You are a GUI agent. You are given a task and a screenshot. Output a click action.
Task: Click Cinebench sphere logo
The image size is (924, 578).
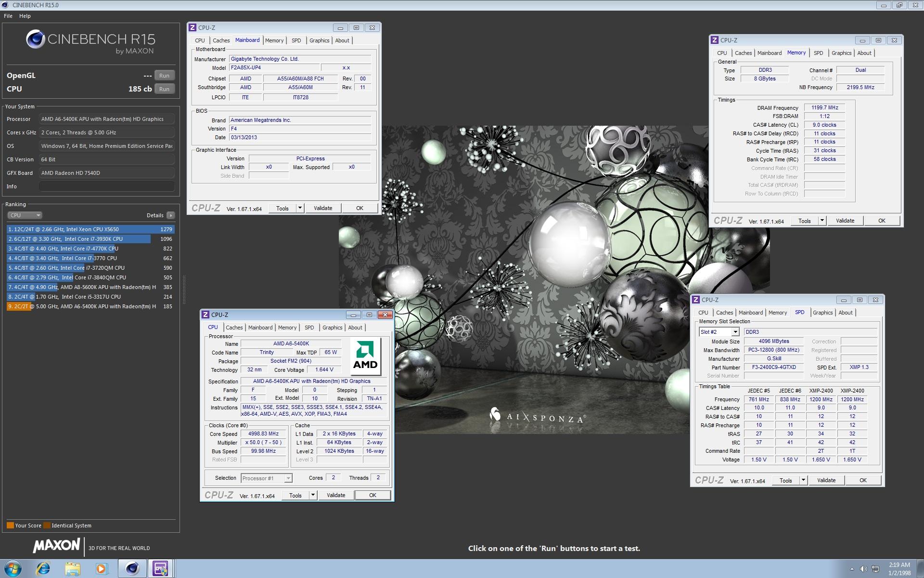tap(36, 39)
